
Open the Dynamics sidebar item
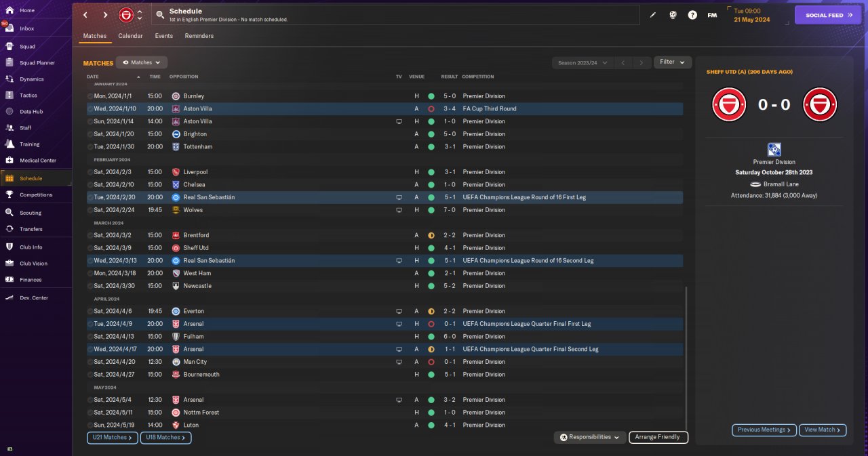(31, 79)
